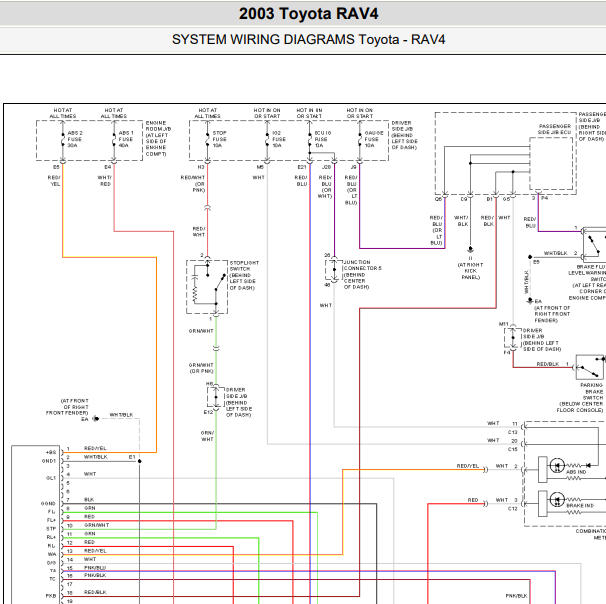
Task: Click the GRN/WHT wire label at pin 10
Action: click(97, 525)
